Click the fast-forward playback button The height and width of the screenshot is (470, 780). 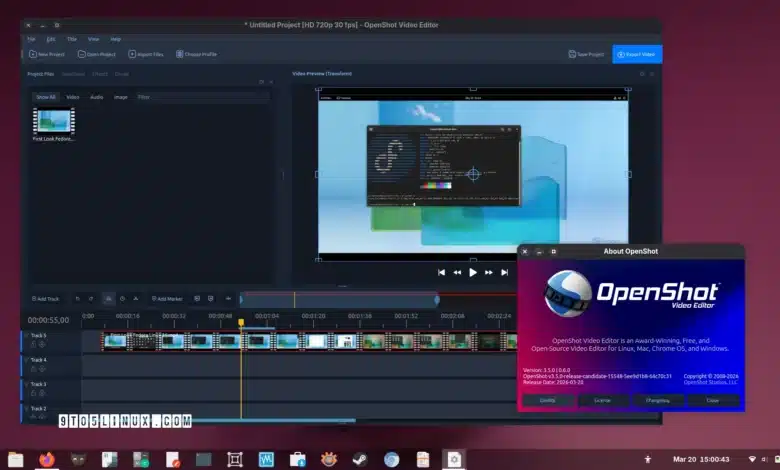point(488,273)
